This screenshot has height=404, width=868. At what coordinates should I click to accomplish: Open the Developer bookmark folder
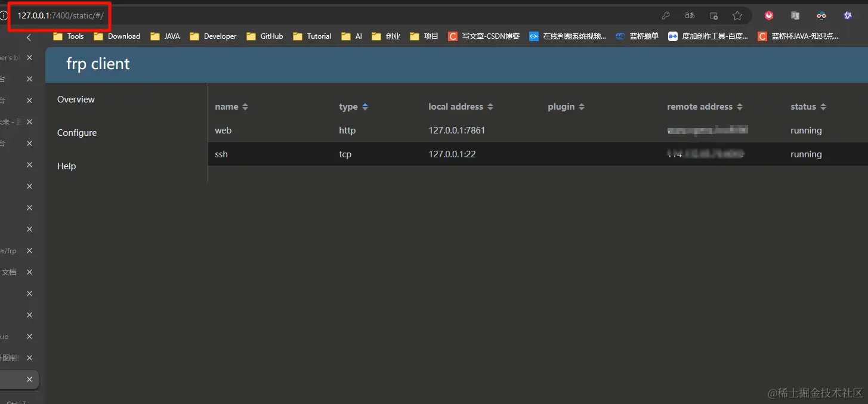213,36
